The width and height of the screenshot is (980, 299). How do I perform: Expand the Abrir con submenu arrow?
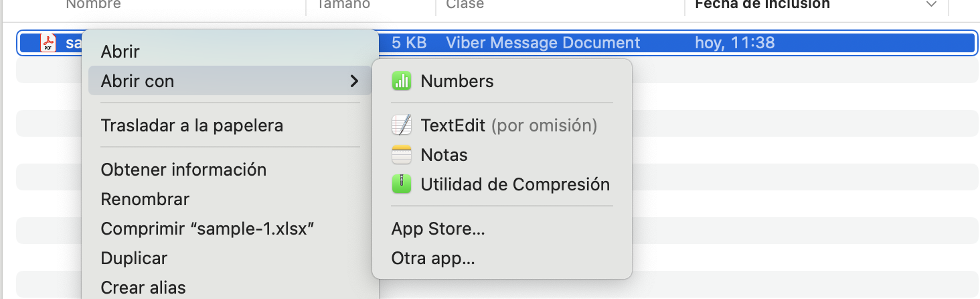click(353, 81)
